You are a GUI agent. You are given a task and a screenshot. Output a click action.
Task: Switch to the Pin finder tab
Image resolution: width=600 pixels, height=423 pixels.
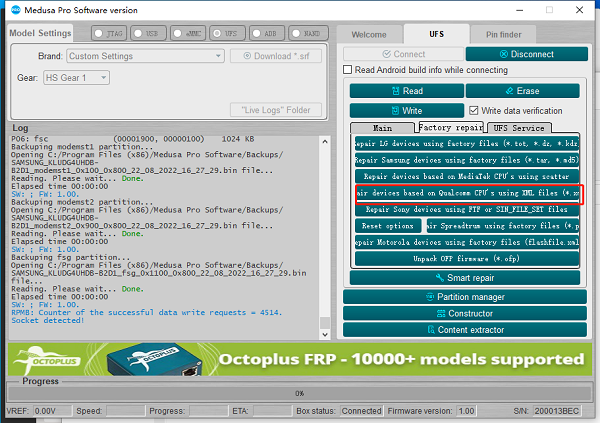[504, 34]
